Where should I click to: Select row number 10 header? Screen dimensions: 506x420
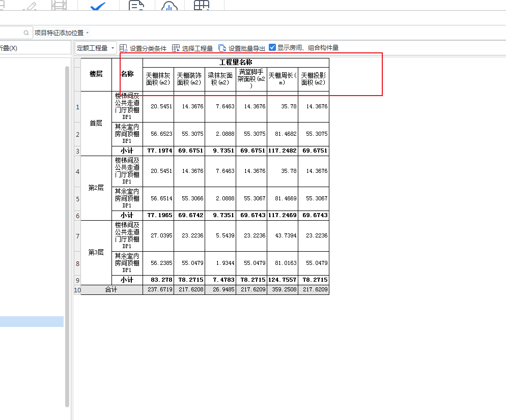tap(77, 290)
